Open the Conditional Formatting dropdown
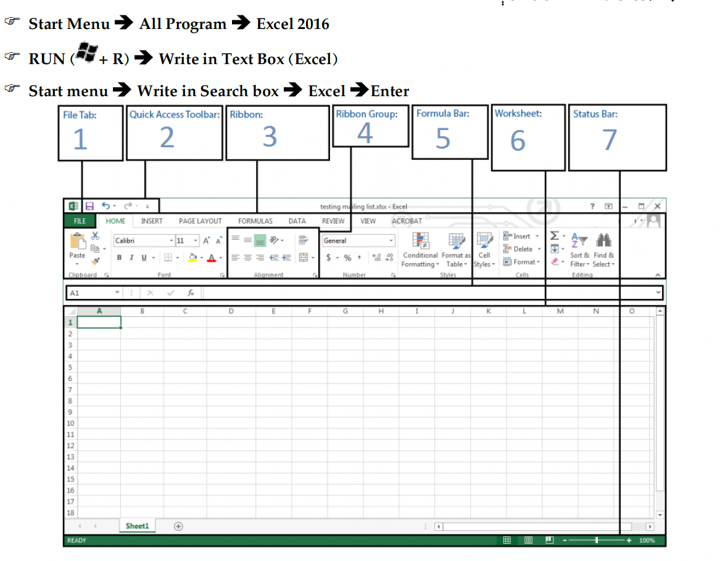This screenshot has height=561, width=728. 420,250
